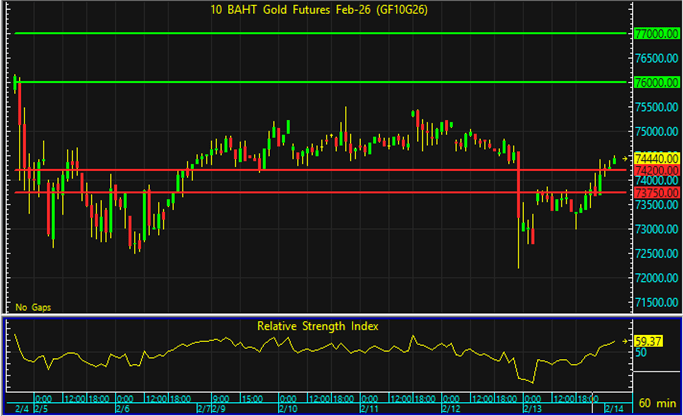The height and width of the screenshot is (416, 683).
Task: Click the yellow arrow beside current price
Action: 626,158
